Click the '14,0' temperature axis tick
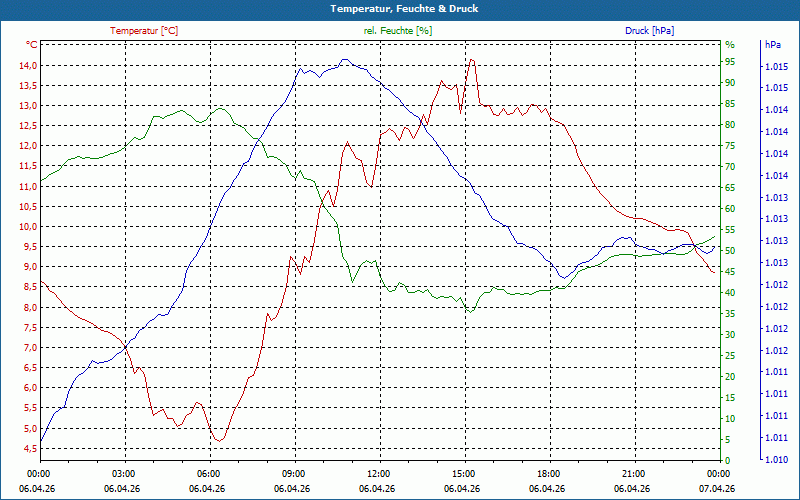Screen dimensions: 800x500 (x=29, y=65)
